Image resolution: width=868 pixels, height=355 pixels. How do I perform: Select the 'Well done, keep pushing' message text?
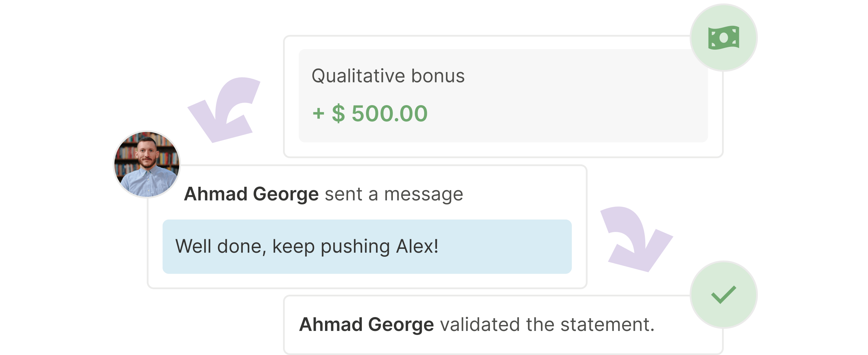pyautogui.click(x=283, y=247)
